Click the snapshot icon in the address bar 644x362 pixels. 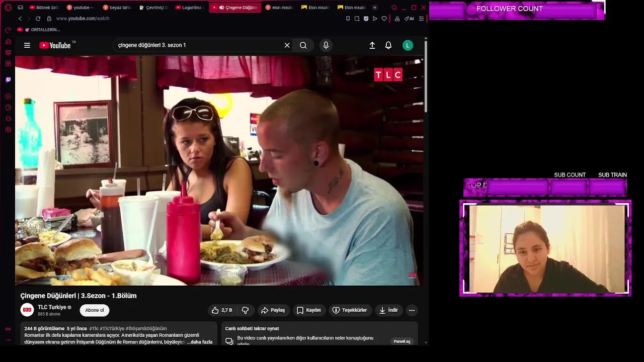pyautogui.click(x=357, y=19)
